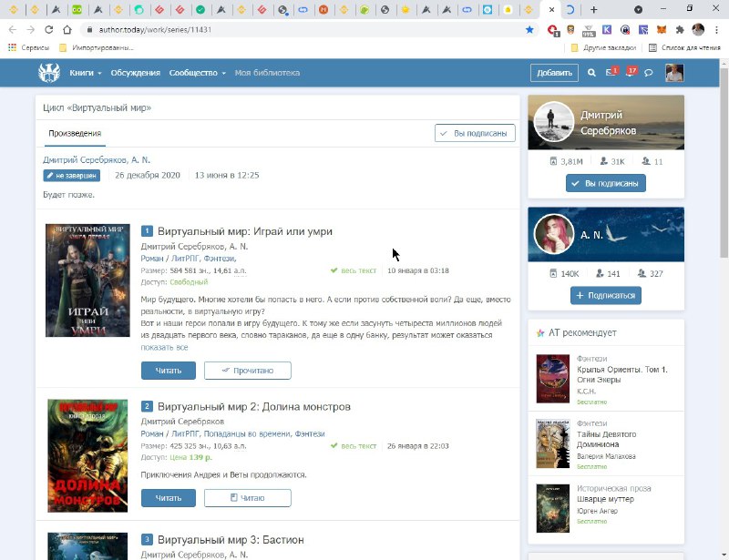Expand the 'Книги' dropdown menu
The width and height of the screenshot is (729, 560).
[x=86, y=73]
